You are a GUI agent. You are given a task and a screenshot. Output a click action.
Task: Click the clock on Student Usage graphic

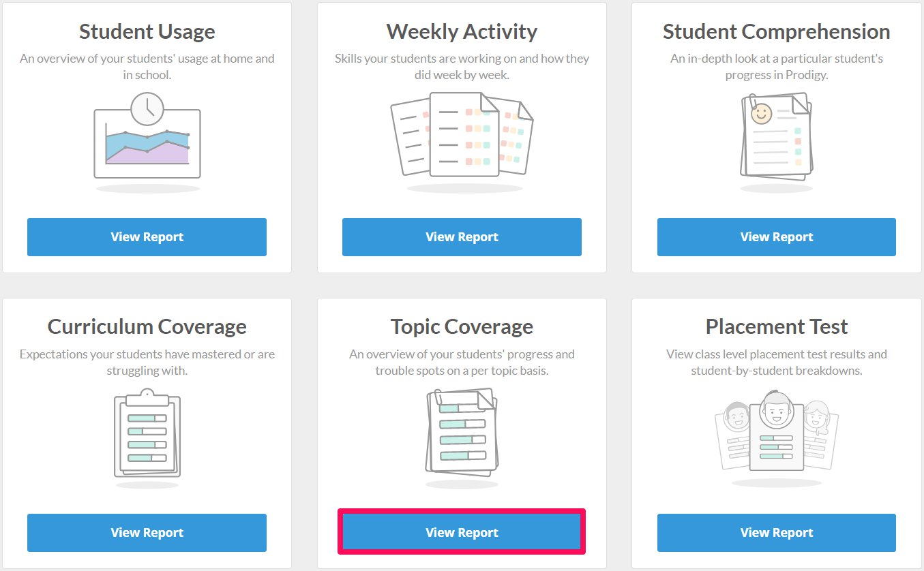(147, 108)
